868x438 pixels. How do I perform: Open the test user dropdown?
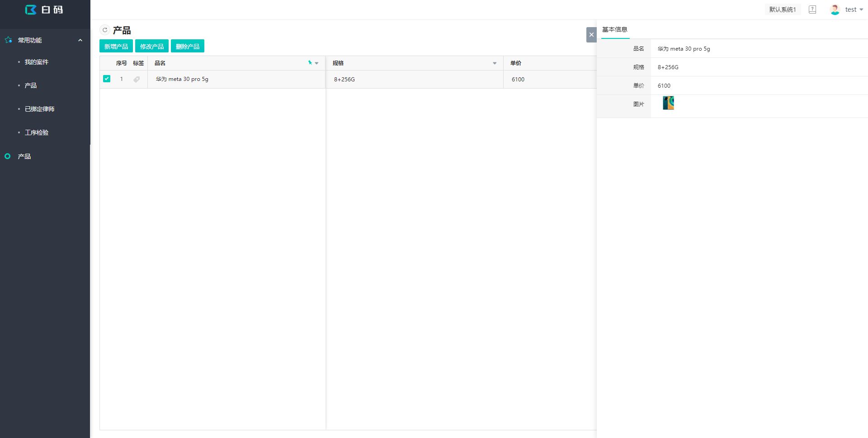[854, 9]
